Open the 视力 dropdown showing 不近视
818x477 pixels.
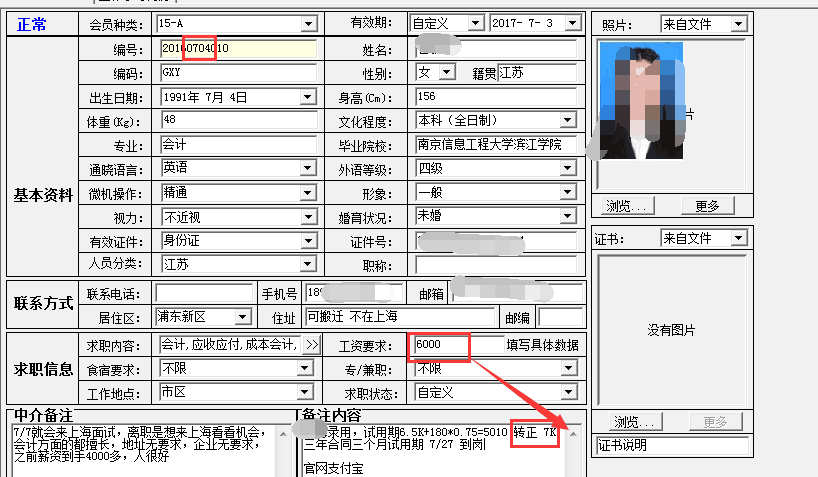tap(308, 217)
